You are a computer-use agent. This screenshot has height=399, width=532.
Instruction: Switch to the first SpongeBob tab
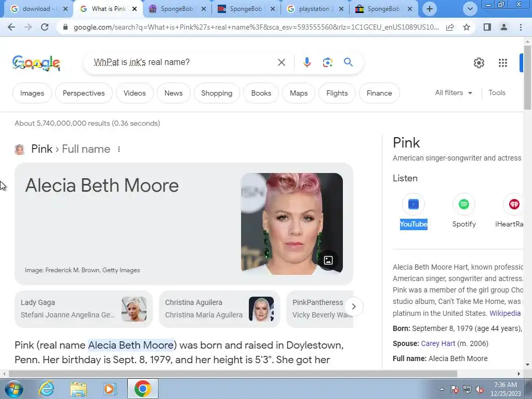coord(177,9)
